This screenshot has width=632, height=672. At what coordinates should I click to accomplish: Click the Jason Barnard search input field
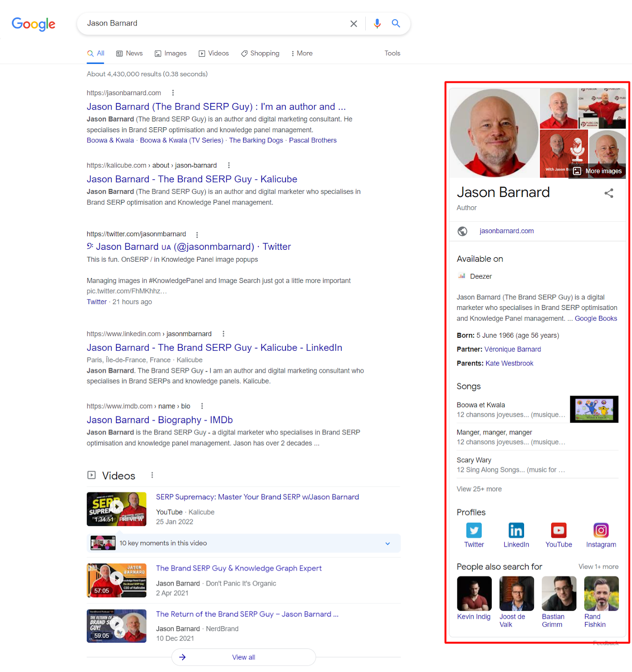(214, 24)
